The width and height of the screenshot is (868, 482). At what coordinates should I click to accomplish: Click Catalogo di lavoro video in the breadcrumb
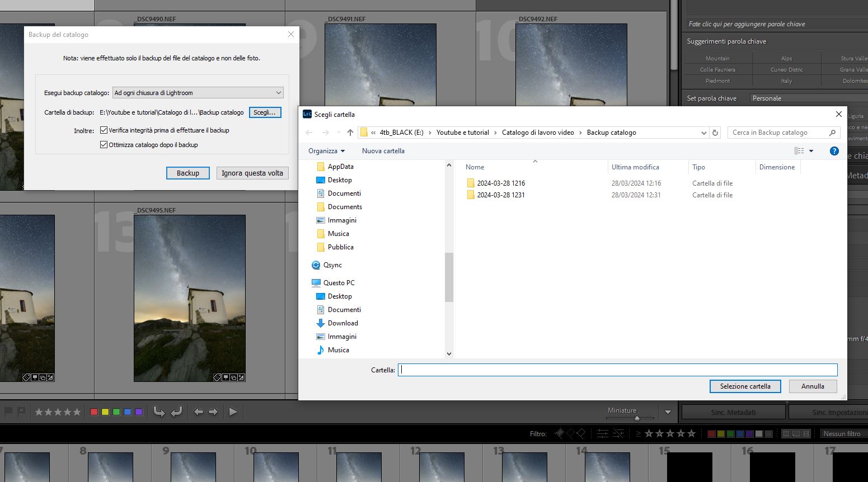click(538, 133)
